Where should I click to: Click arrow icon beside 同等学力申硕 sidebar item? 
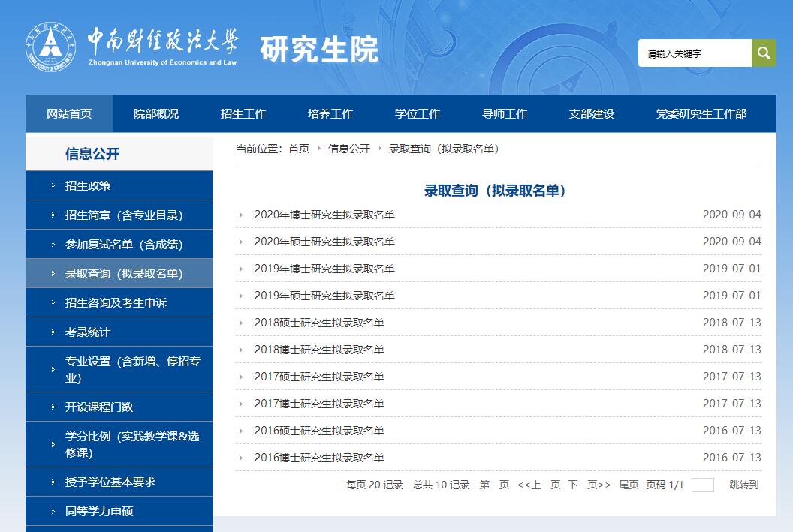pyautogui.click(x=53, y=512)
